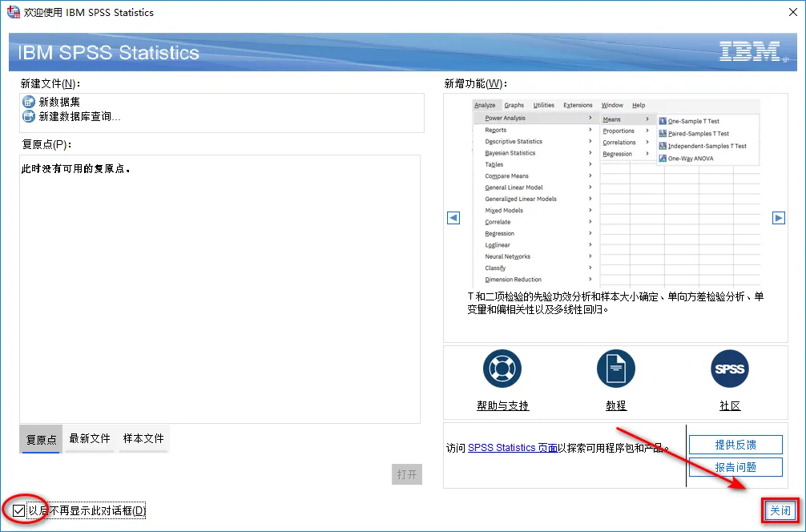
Task: Close the welcome dialog with X
Action: 793,12
